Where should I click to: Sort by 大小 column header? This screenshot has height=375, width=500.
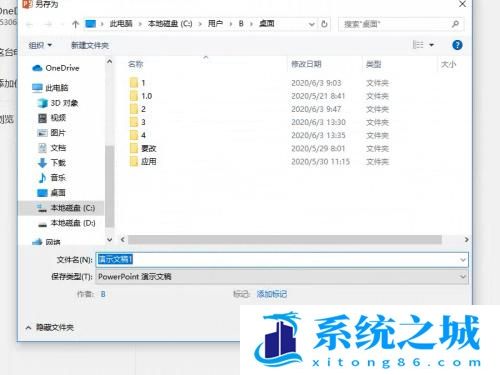pos(448,64)
